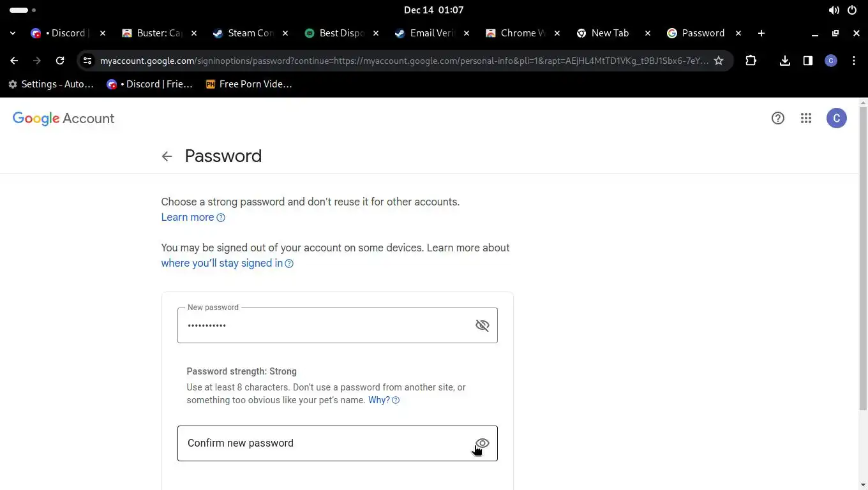Open the Chrome three-dot menu
868x490 pixels.
pyautogui.click(x=854, y=61)
